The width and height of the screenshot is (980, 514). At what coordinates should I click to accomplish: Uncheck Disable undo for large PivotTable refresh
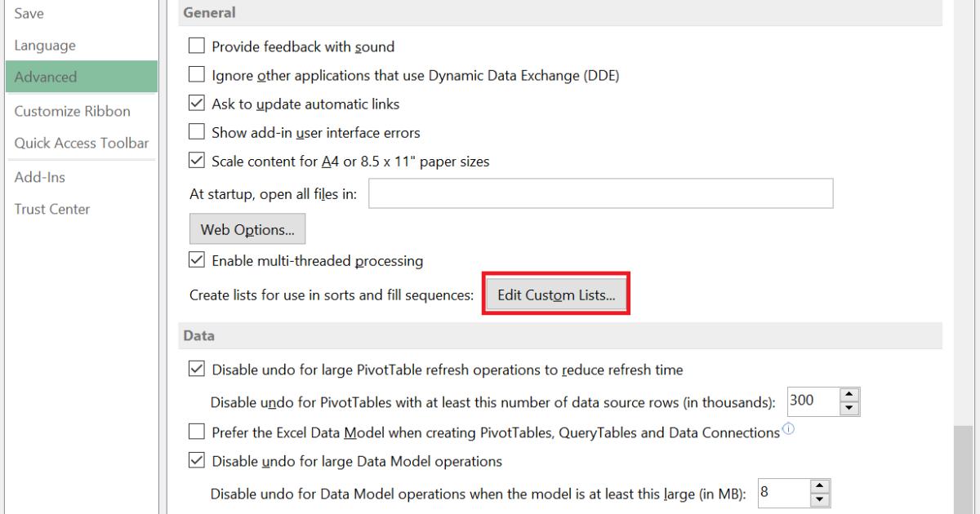coord(197,369)
